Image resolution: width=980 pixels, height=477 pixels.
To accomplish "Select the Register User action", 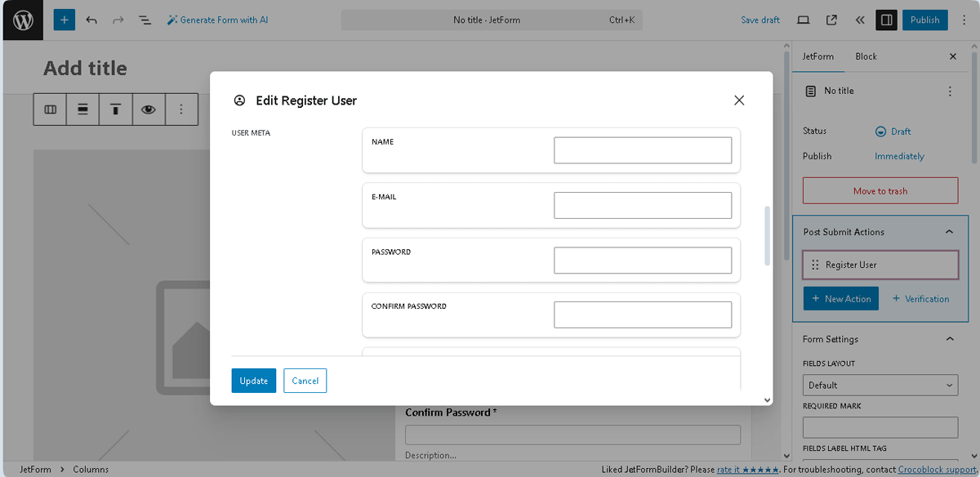I will 880,265.
